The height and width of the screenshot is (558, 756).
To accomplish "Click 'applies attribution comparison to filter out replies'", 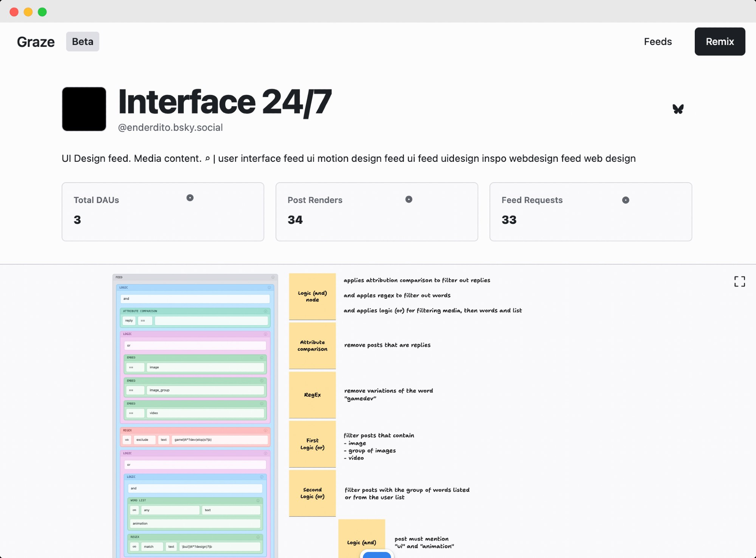I will tap(417, 280).
